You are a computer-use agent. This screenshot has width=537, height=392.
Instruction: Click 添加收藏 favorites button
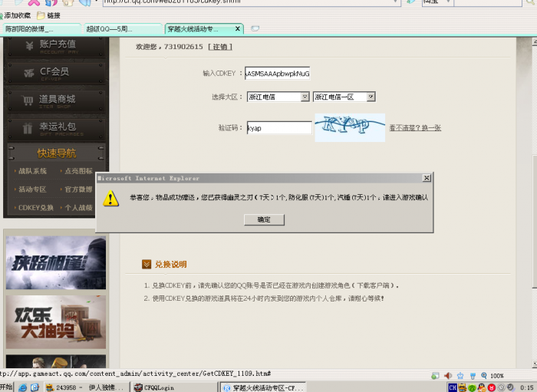tap(15, 15)
